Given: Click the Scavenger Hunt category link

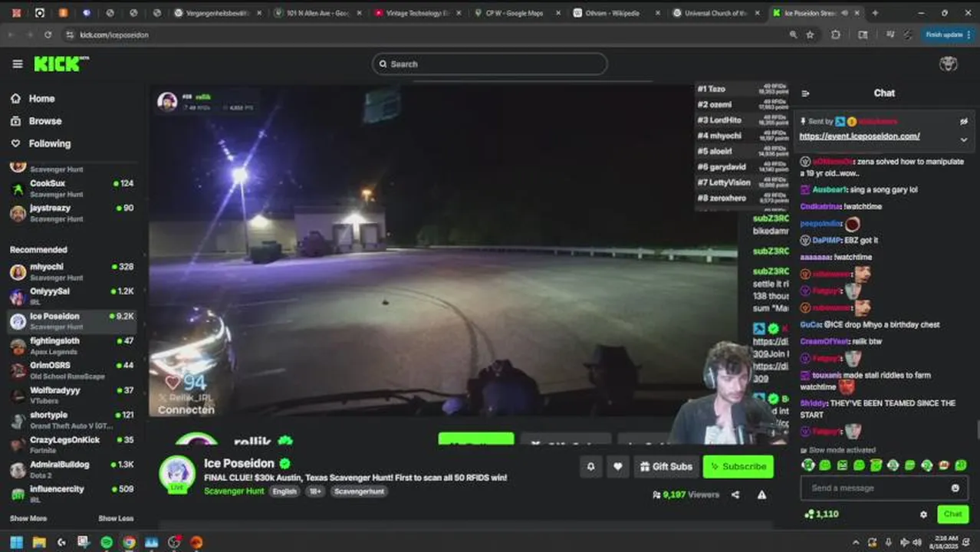Looking at the screenshot, I should pyautogui.click(x=234, y=491).
